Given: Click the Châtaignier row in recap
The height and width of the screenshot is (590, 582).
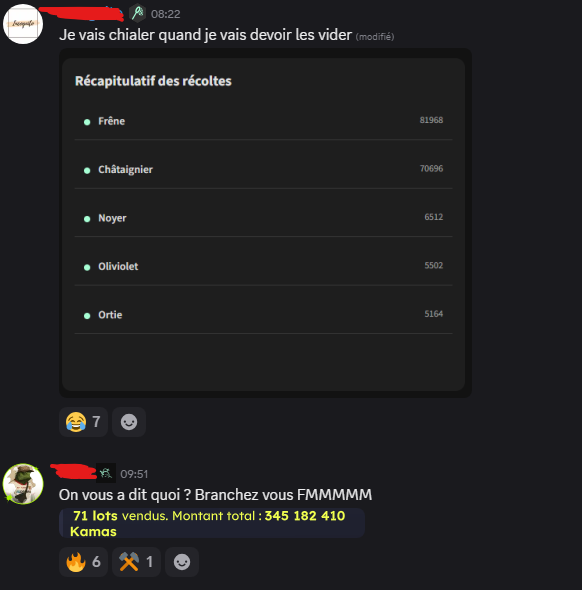Looking at the screenshot, I should click(263, 169).
